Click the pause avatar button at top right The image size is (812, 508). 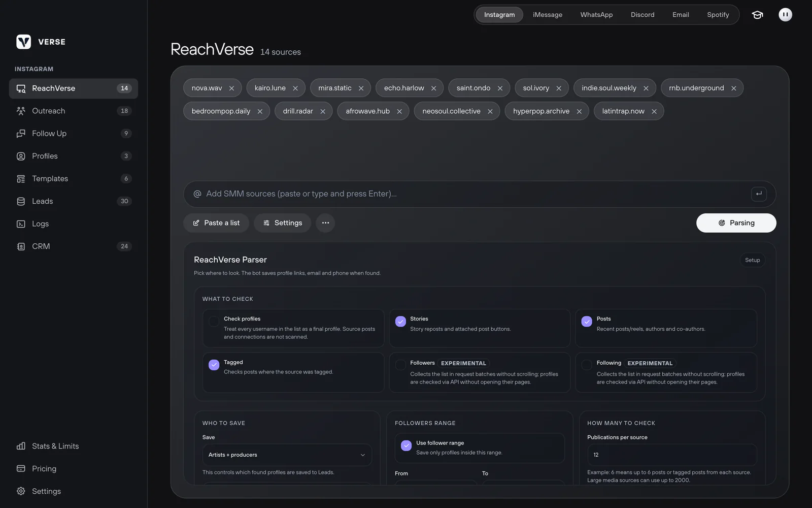coord(785,15)
